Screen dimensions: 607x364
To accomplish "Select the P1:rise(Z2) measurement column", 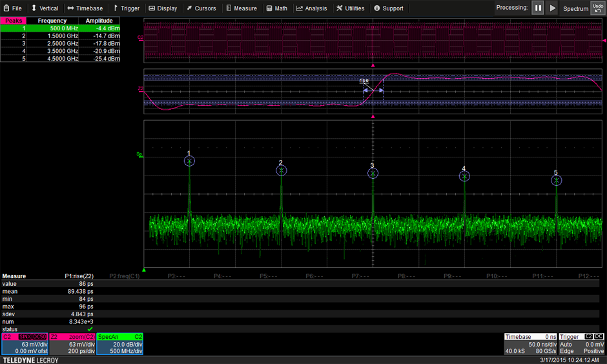I will [x=79, y=276].
